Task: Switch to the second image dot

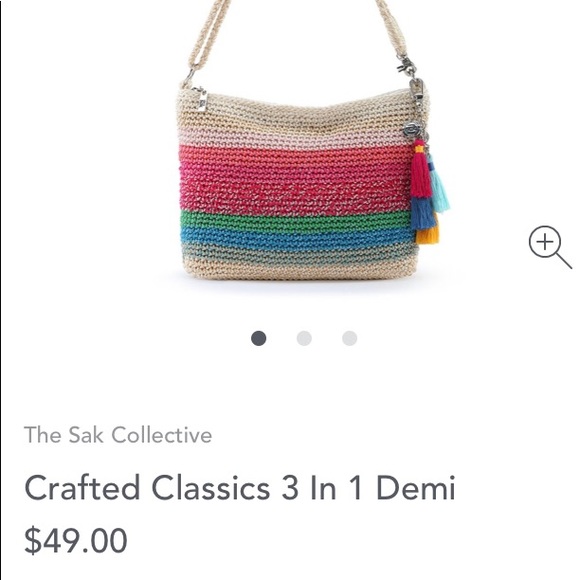Action: (x=304, y=338)
